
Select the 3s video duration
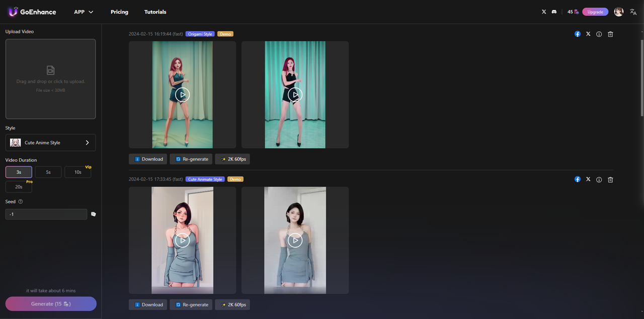point(19,172)
